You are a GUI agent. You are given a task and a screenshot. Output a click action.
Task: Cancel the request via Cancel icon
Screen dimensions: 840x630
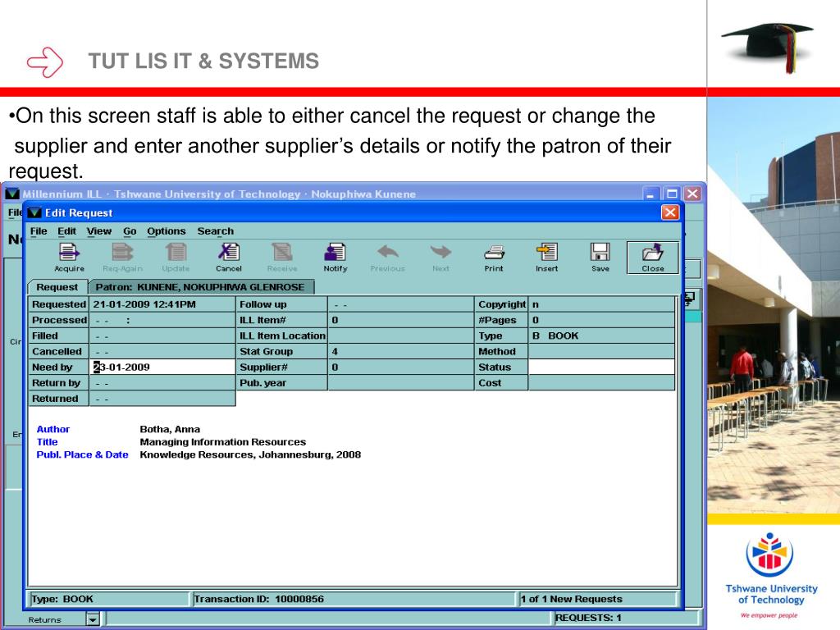(x=229, y=257)
